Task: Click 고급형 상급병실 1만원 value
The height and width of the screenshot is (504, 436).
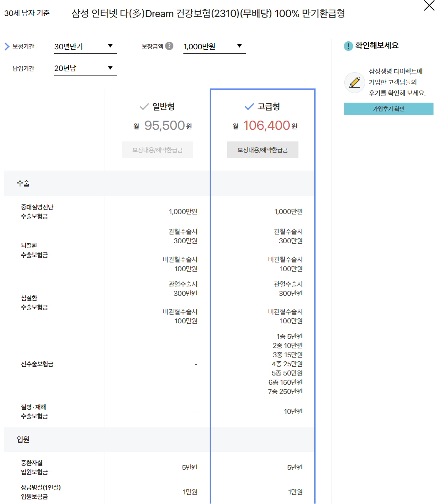Action: point(295,492)
